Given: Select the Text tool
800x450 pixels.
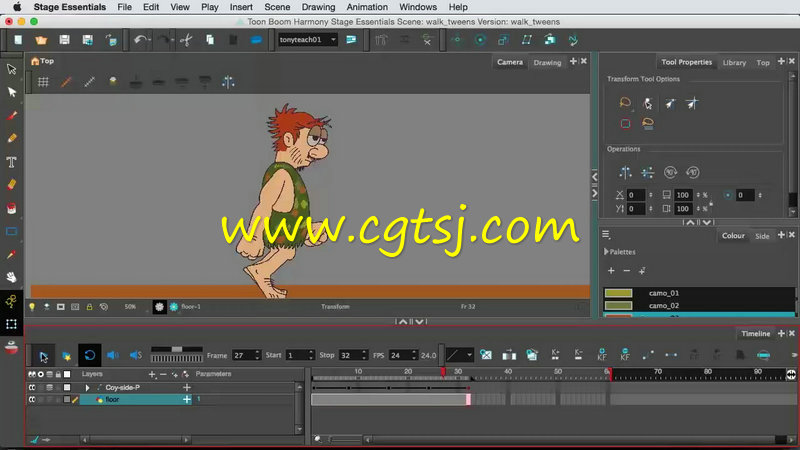Looking at the screenshot, I should click(x=11, y=162).
